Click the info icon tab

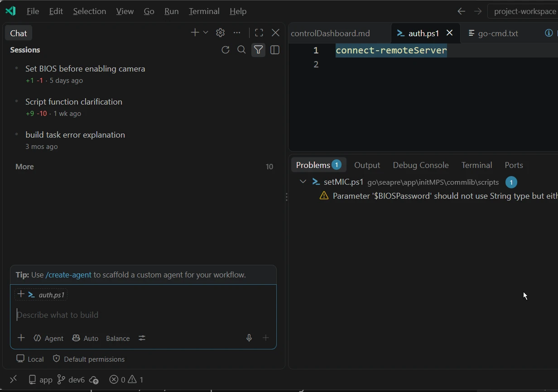coord(549,33)
